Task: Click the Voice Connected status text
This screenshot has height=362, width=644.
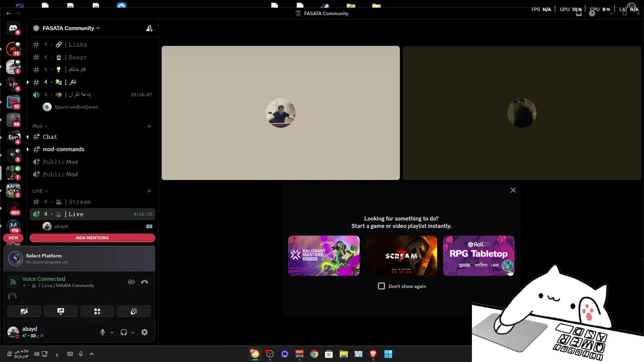Action: (x=43, y=279)
